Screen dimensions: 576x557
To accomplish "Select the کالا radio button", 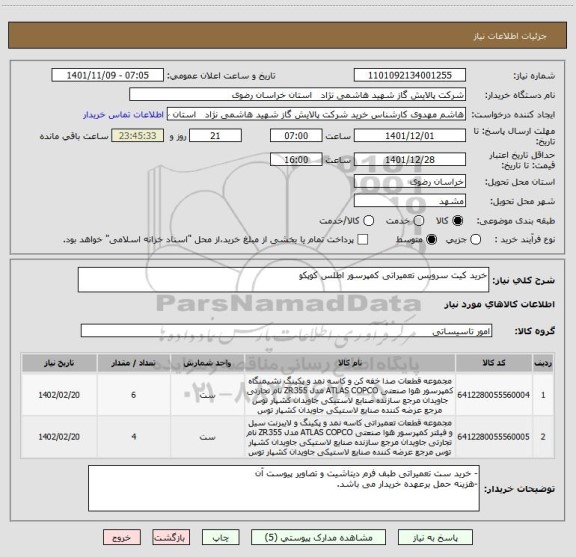I will point(458,221).
